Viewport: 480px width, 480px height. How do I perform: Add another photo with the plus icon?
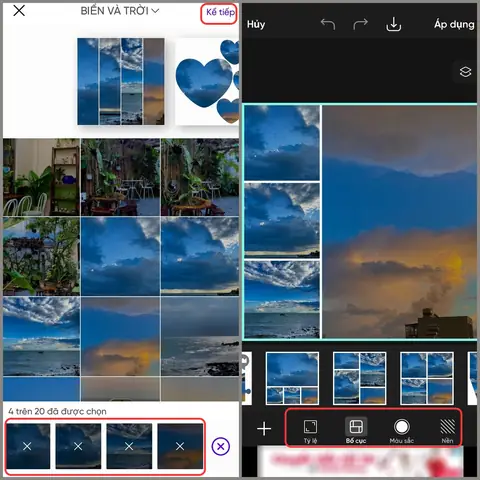(264, 429)
